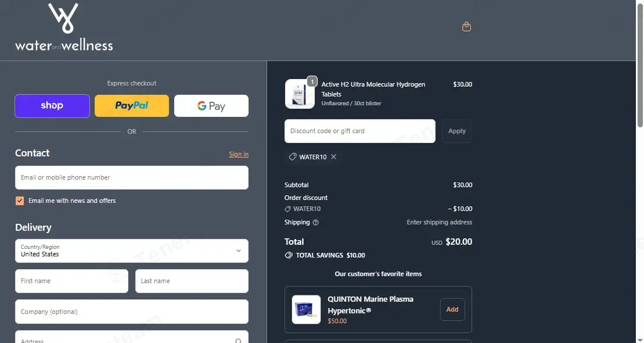Focus the Email or mobile phone number field

(x=132, y=178)
